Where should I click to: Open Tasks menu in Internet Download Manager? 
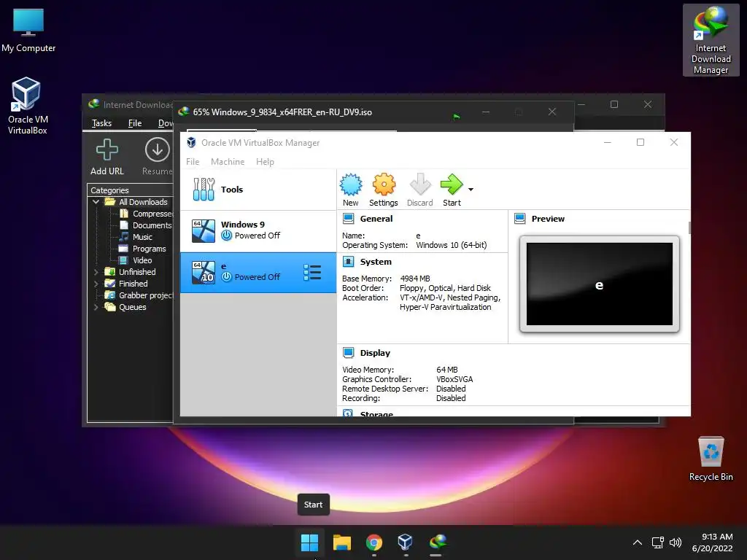(x=101, y=123)
